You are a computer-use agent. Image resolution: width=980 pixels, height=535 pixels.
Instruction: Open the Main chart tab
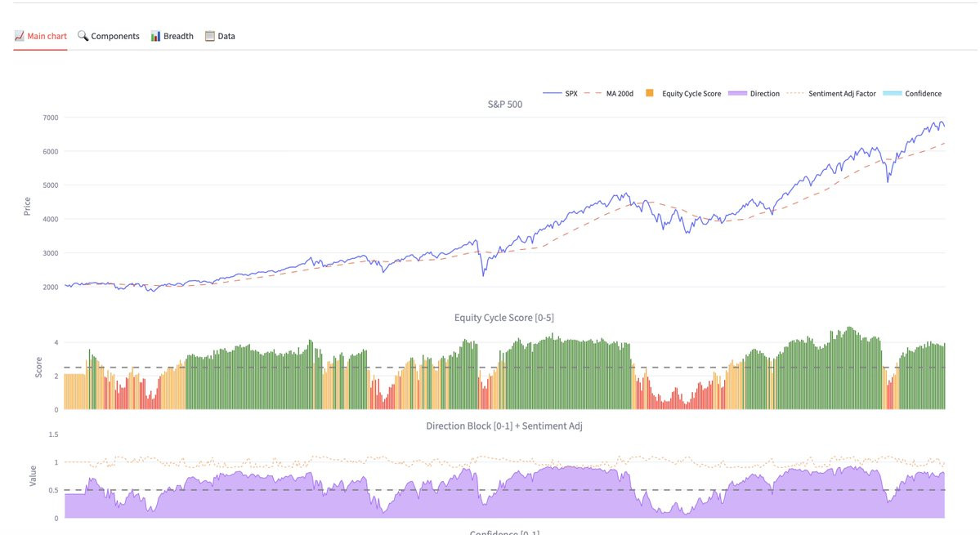tap(41, 36)
